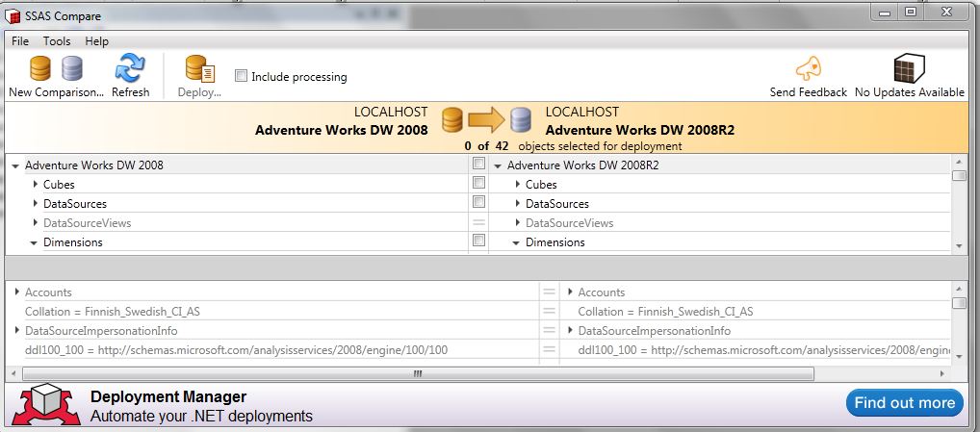Screen dimensions: 980x432
Task: Tick the Adventure Works DW 2008 root checkbox
Action: [478, 164]
